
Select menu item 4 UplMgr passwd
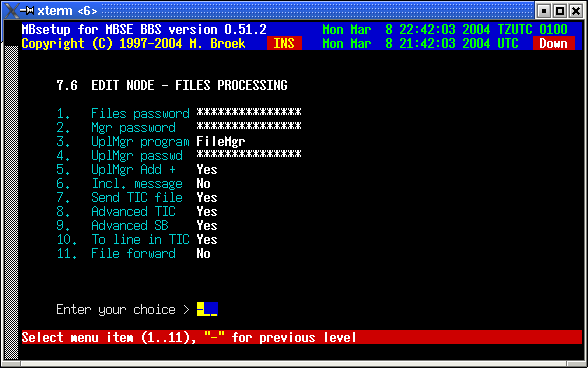tap(120, 156)
